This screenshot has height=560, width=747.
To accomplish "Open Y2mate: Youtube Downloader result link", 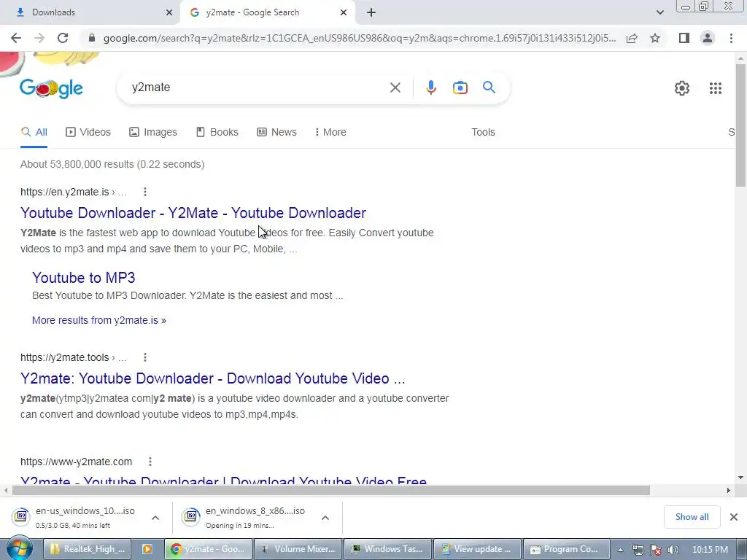I will [212, 378].
